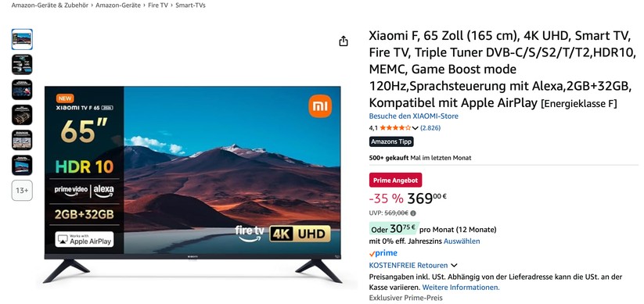The image size is (644, 304).
Task: Select the fifth product thumbnail
Action: (22, 141)
